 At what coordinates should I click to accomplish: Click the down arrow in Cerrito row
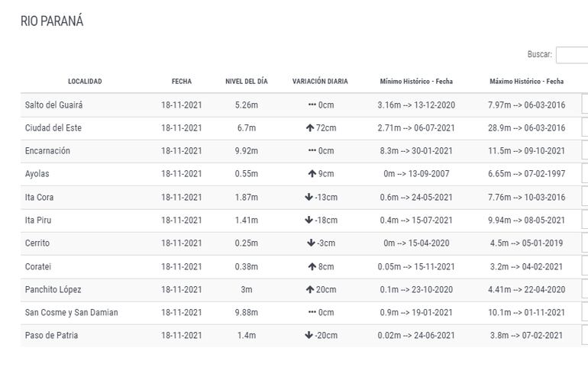(312, 243)
